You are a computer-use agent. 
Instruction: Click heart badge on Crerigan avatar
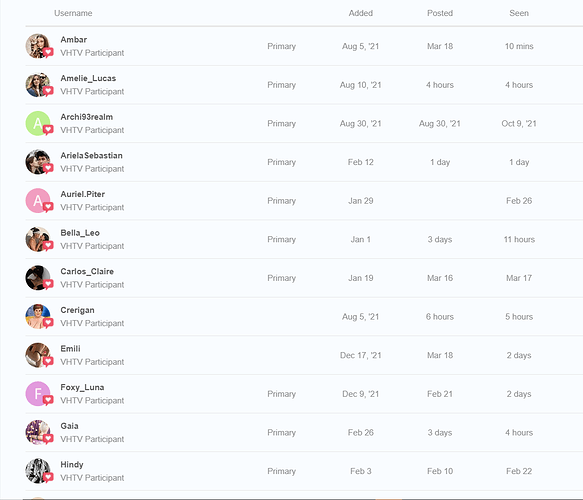point(48,323)
